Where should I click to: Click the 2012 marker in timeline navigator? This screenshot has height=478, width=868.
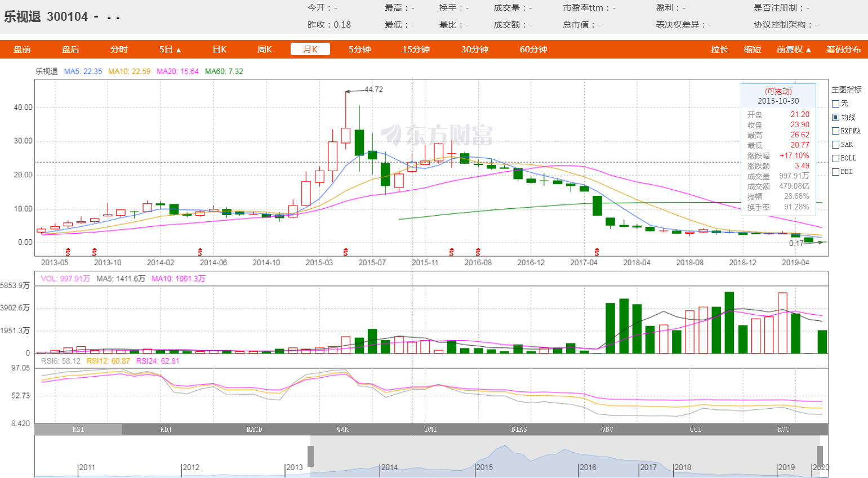(191, 467)
